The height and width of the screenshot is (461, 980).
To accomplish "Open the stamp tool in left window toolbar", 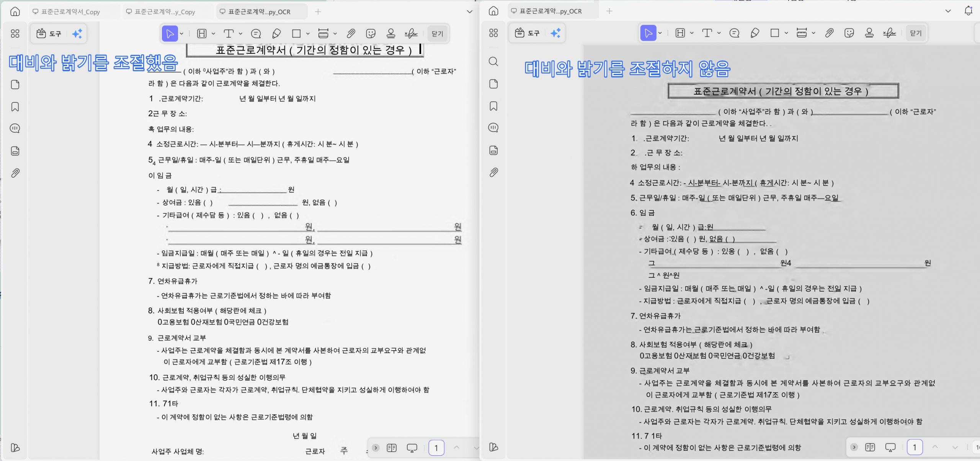I will pos(391,34).
